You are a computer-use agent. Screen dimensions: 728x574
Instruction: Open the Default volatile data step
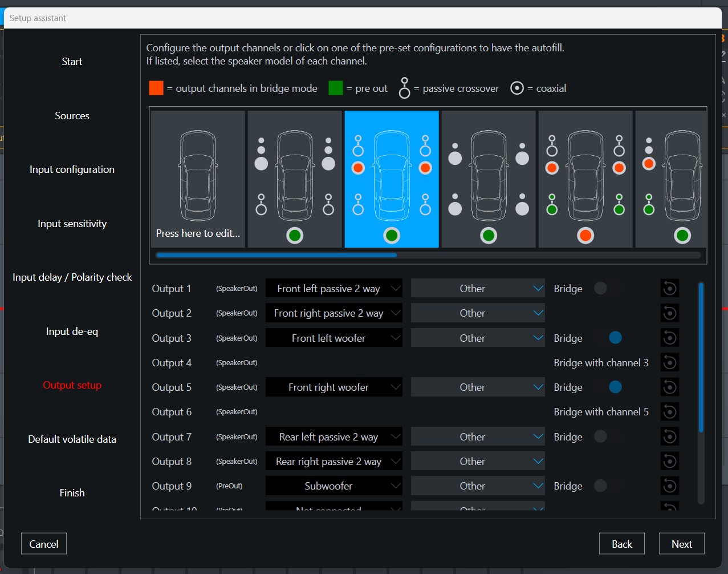[72, 439]
